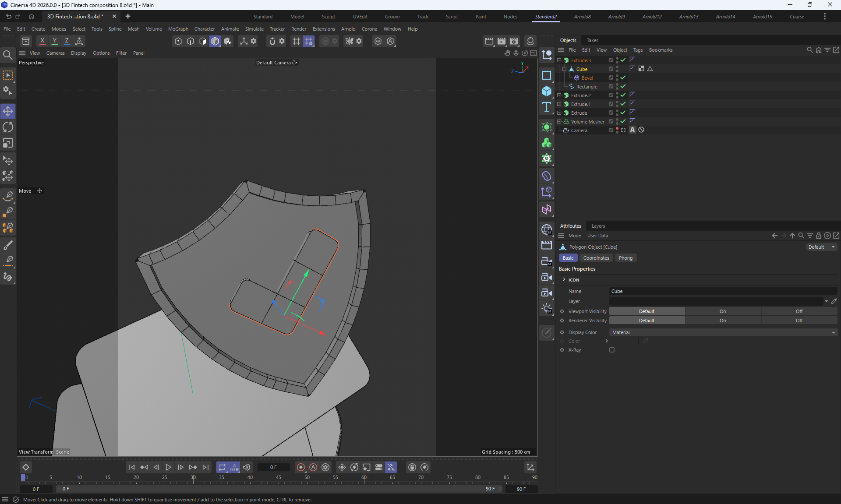Set Renderer Visibility to On
The width and height of the screenshot is (841, 504).
pos(722,321)
